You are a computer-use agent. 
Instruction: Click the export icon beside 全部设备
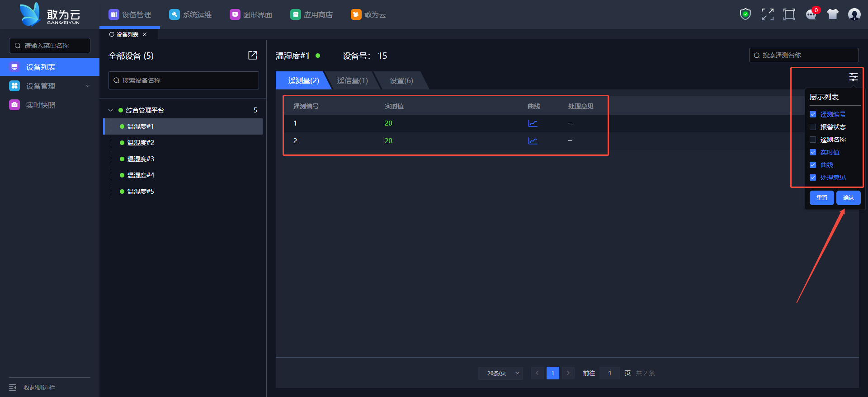click(x=253, y=55)
